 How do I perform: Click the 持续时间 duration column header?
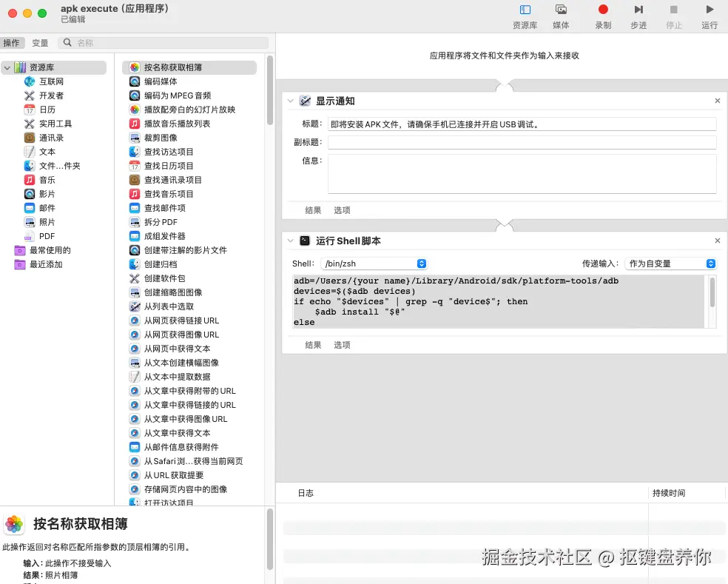coord(669,493)
